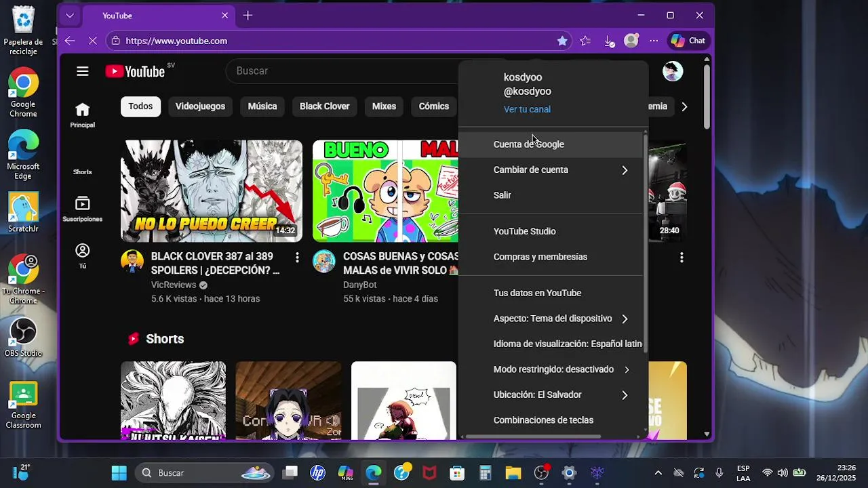Open Edge downloads
Screen dimensions: 868x488
[x=609, y=41]
